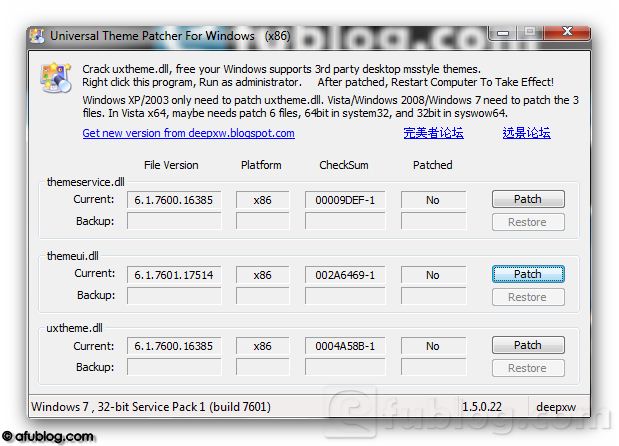Screen dimensions: 619x446
Task: Click checksum field 00009DEF-1
Action: coord(345,200)
